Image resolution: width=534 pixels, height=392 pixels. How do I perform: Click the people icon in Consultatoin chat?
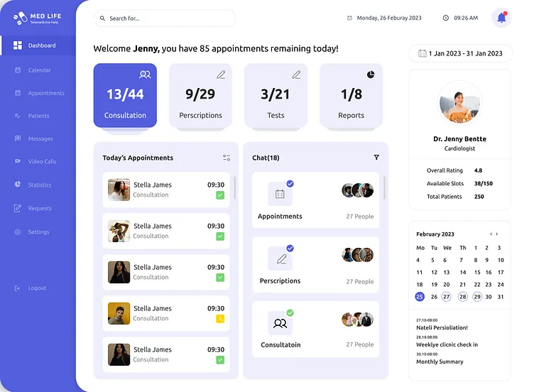click(x=280, y=323)
